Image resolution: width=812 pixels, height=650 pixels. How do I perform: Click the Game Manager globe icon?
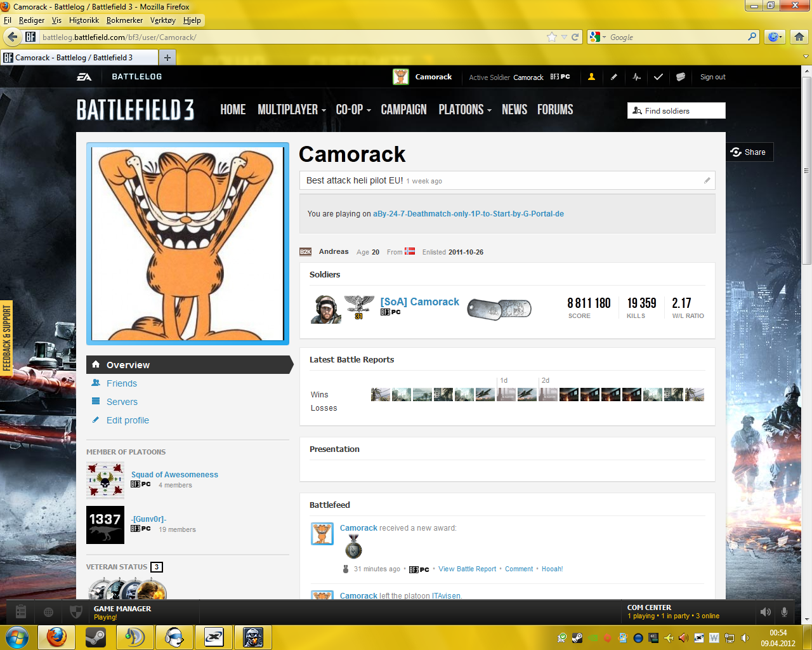pyautogui.click(x=48, y=612)
